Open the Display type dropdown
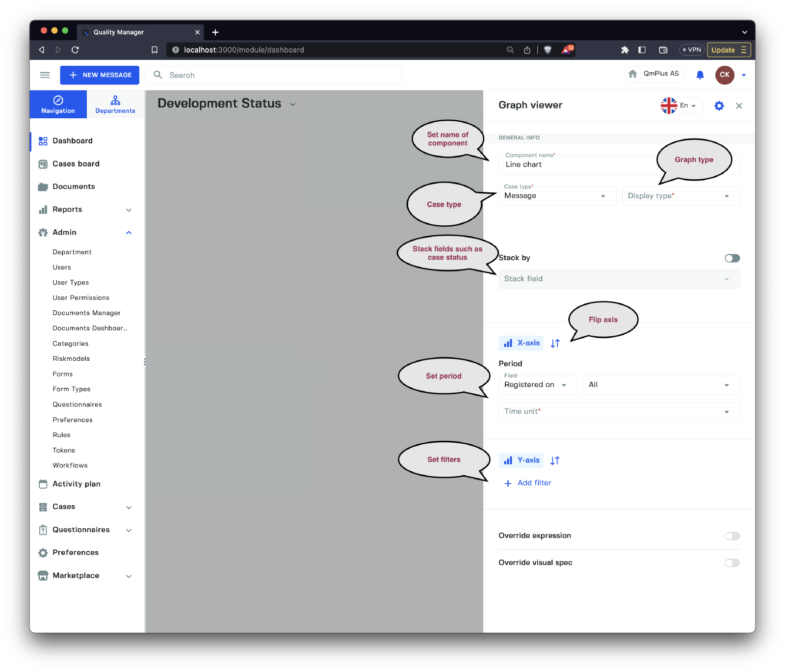This screenshot has width=785, height=672. click(680, 196)
